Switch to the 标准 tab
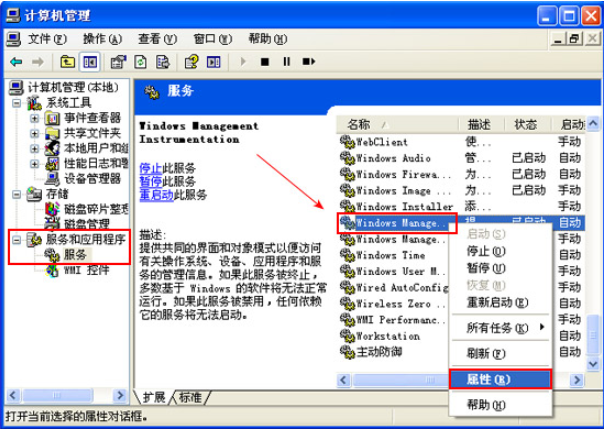Screen dimensions: 605x431 (x=190, y=397)
